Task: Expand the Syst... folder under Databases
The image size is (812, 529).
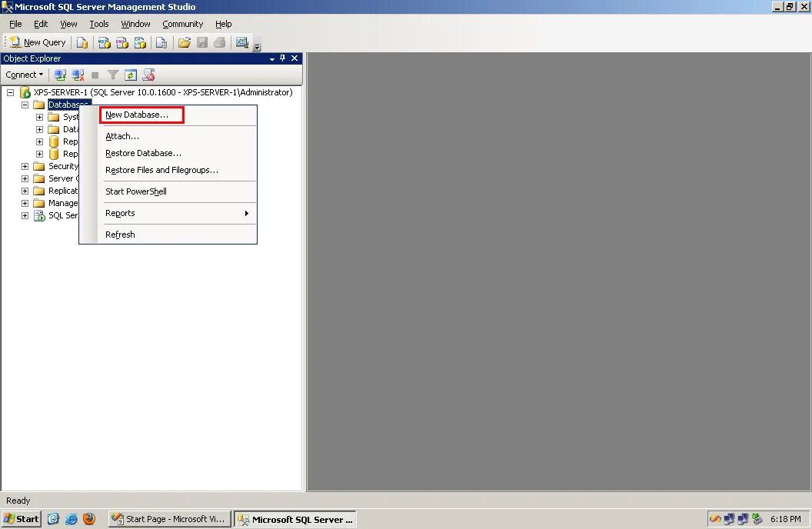Action: point(39,118)
